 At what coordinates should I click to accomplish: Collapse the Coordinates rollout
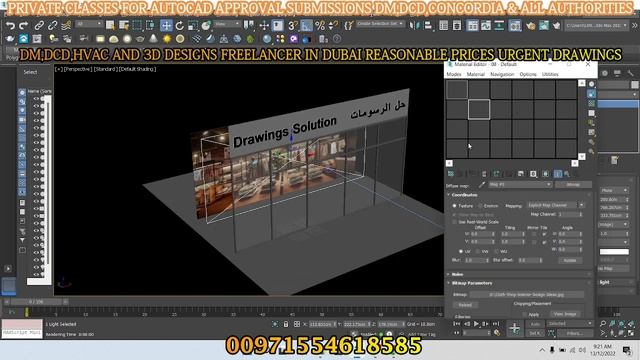tap(464, 195)
